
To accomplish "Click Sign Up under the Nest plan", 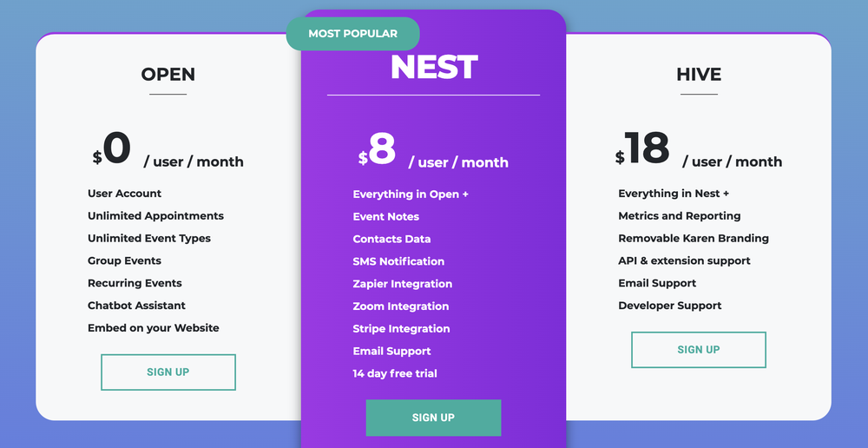I will [x=433, y=418].
